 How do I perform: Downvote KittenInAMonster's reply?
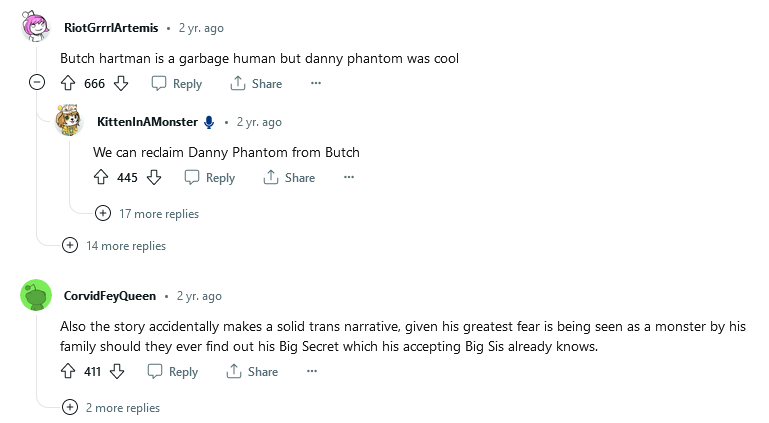click(154, 178)
